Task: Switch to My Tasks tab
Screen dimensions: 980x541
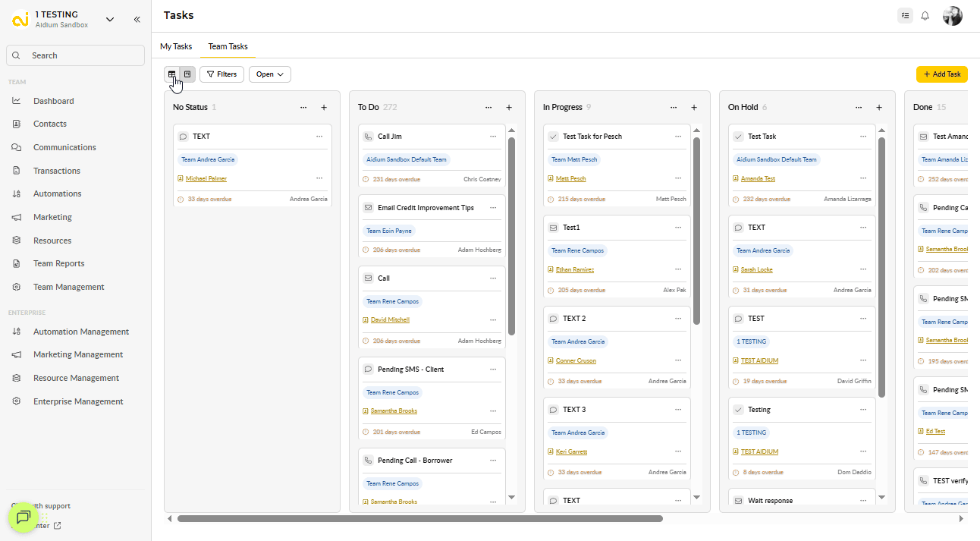Action: tap(176, 46)
